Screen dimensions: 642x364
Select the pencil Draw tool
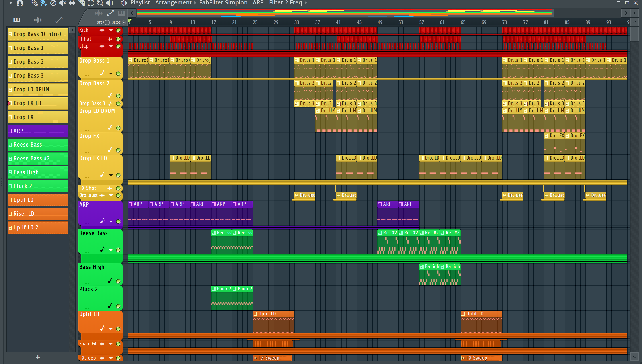click(x=35, y=3)
